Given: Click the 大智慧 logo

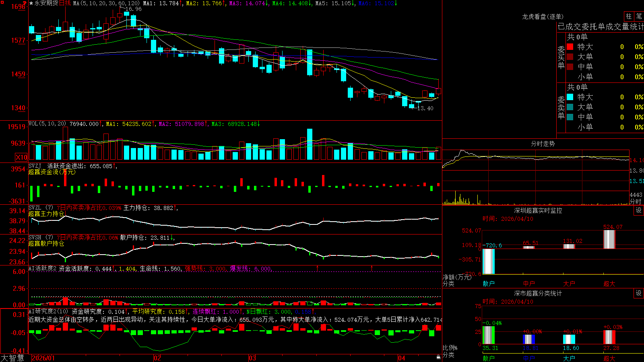Looking at the screenshot, I should coord(12,358).
